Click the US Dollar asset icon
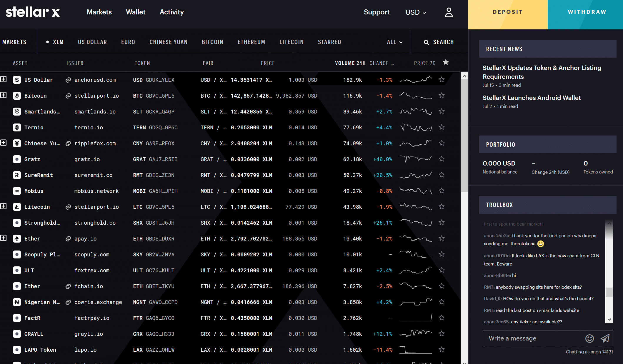Screen dimensions: 623x364 click(17, 80)
